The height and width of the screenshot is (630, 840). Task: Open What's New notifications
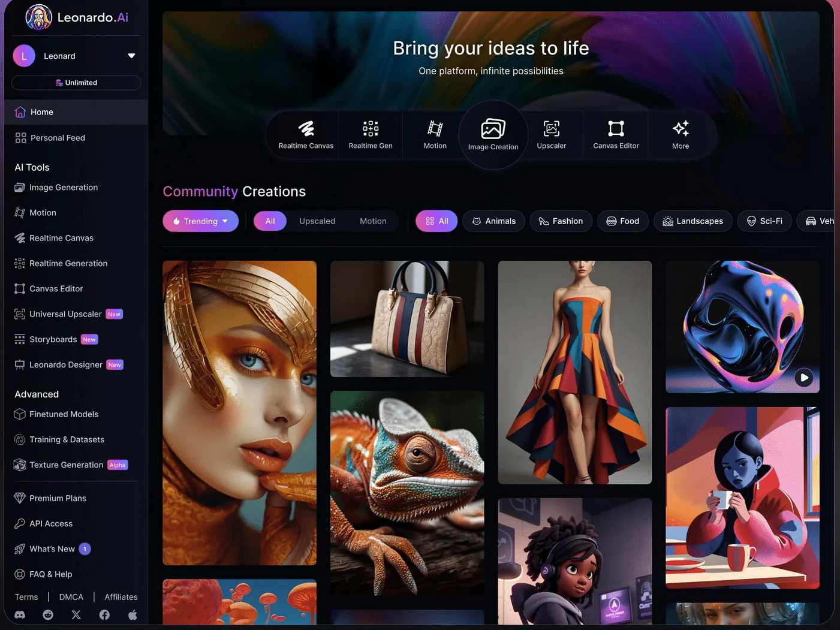tap(52, 549)
